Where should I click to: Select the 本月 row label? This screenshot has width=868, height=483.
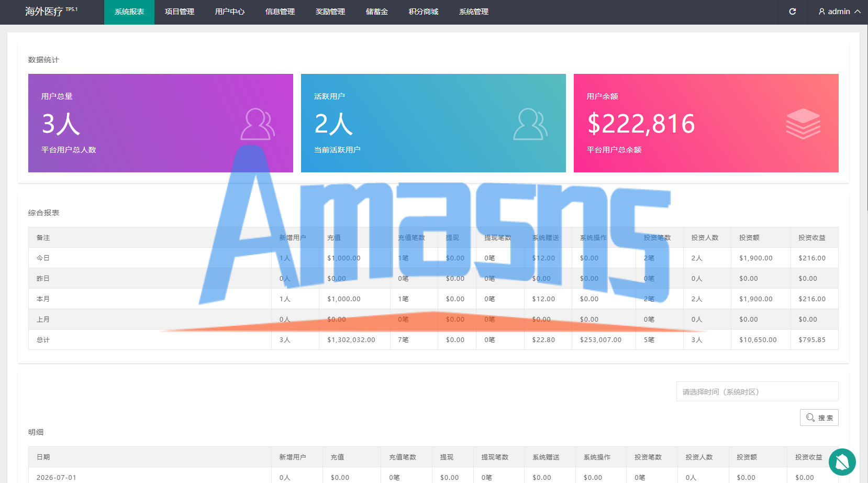(43, 299)
